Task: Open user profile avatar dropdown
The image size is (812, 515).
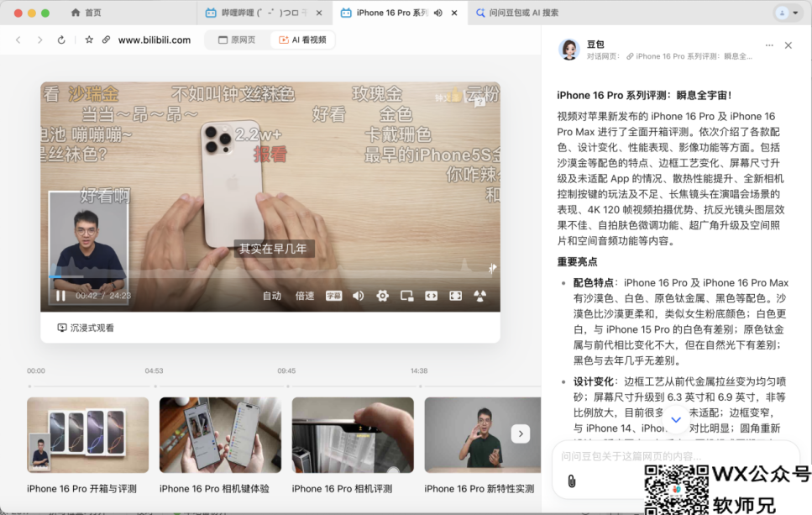Action: (787, 13)
